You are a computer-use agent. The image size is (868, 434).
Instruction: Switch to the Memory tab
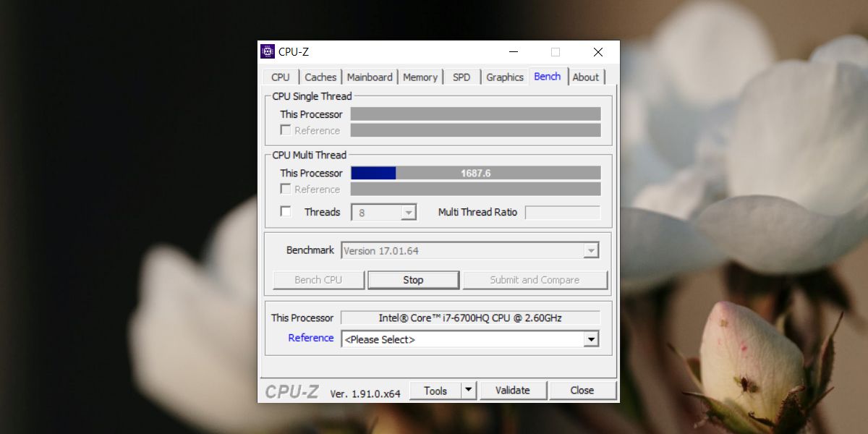click(420, 77)
